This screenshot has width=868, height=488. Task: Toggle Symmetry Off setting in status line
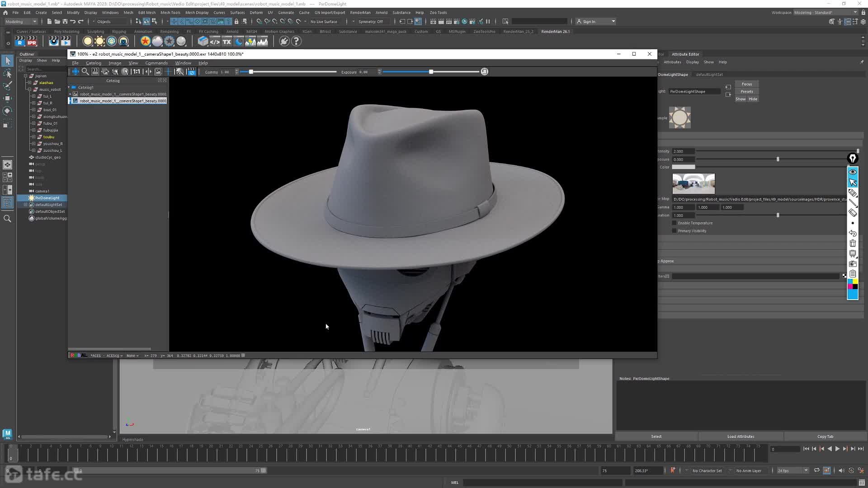[x=371, y=22]
